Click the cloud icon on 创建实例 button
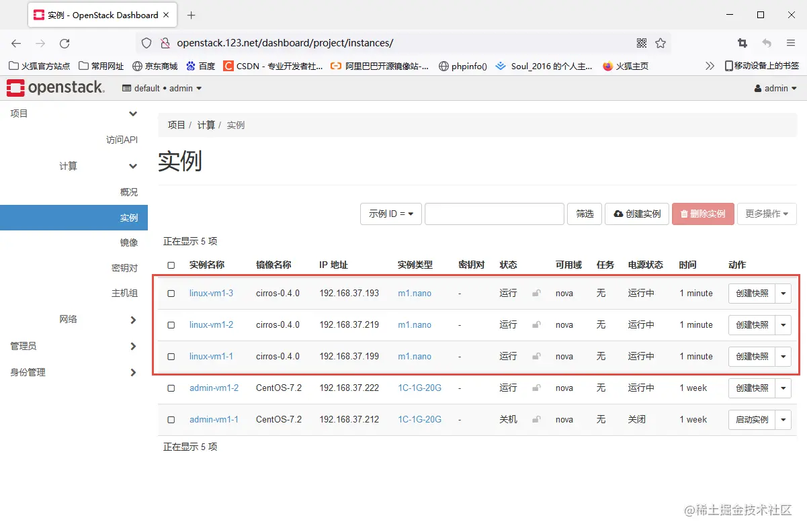 pos(620,214)
